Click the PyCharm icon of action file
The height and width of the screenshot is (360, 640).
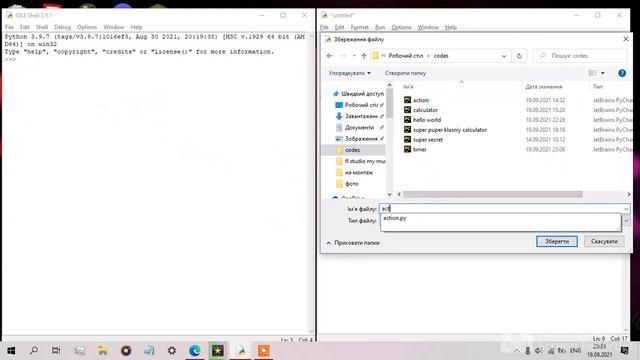point(407,100)
